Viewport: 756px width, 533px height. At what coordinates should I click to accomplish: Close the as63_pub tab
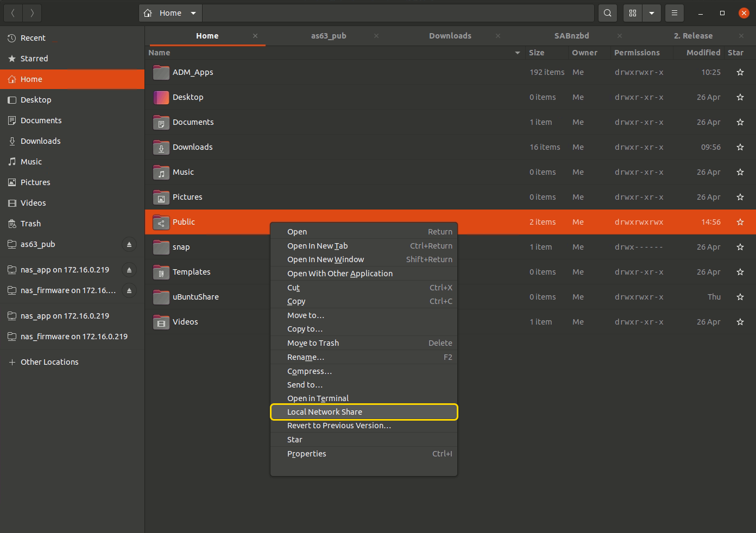coord(376,36)
